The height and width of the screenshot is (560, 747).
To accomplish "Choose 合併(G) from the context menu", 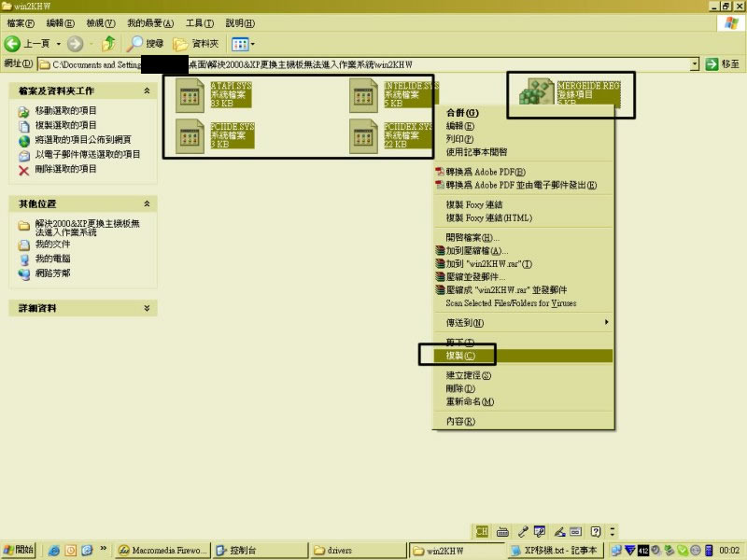I will pyautogui.click(x=523, y=113).
